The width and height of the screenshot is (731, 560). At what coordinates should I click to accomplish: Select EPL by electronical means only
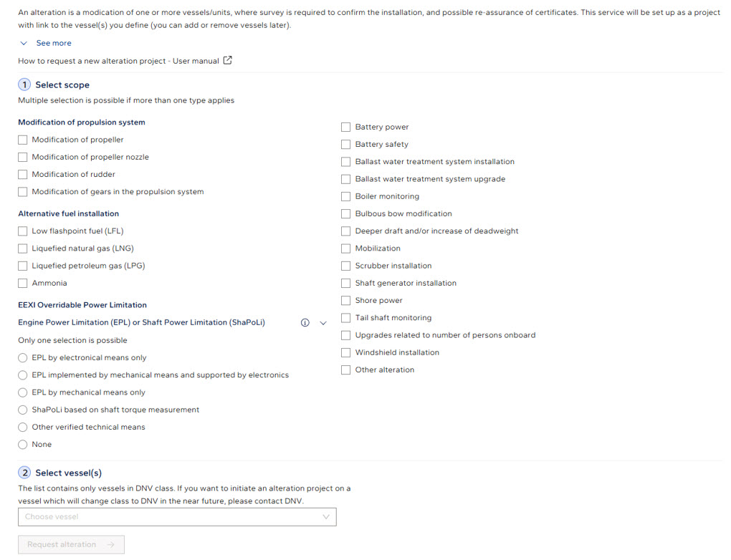pyautogui.click(x=23, y=358)
